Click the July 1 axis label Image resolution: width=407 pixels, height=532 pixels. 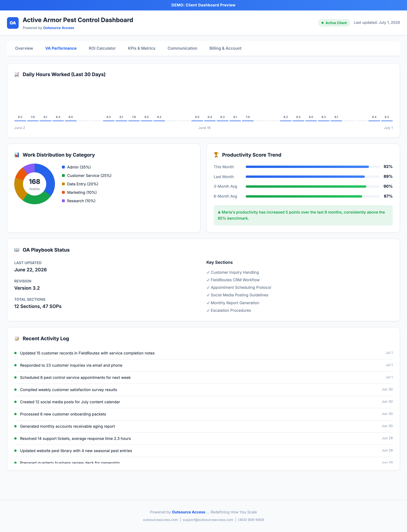click(x=388, y=128)
